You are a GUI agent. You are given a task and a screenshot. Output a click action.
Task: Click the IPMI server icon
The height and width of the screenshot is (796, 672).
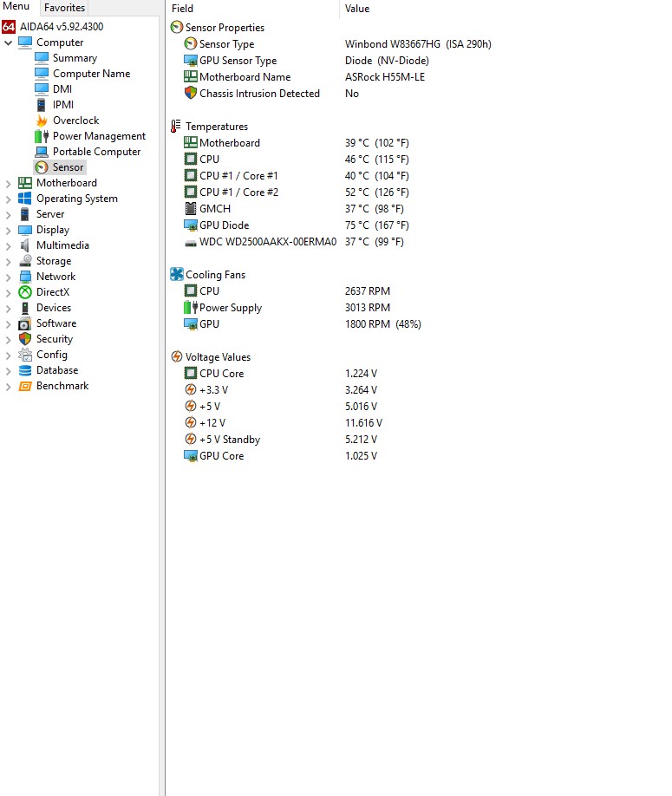click(x=42, y=105)
